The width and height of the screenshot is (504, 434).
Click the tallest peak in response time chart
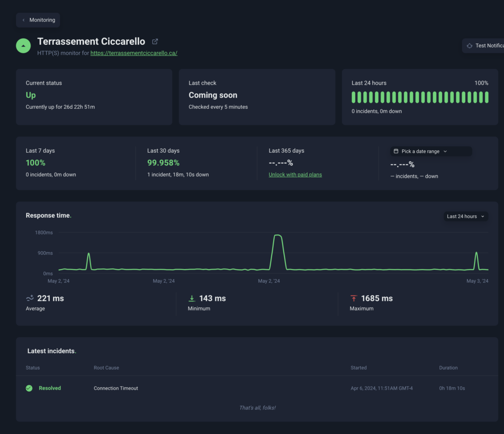pos(278,236)
